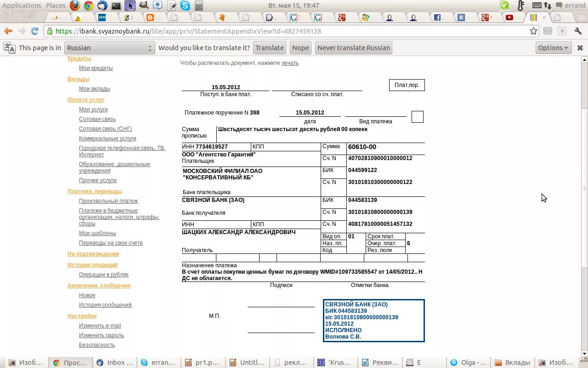The height and width of the screenshot is (368, 588).
Task: Open the translate Options dropdown
Action: tap(554, 48)
